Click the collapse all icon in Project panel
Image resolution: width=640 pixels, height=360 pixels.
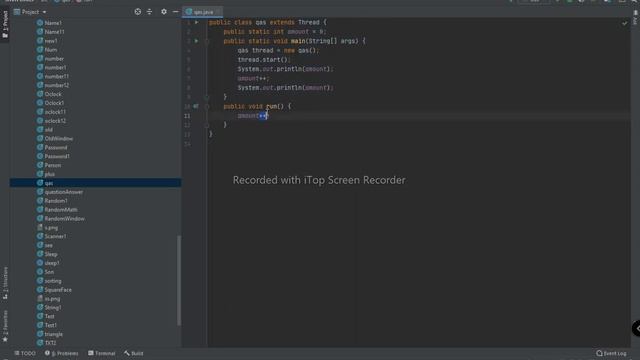pos(149,12)
